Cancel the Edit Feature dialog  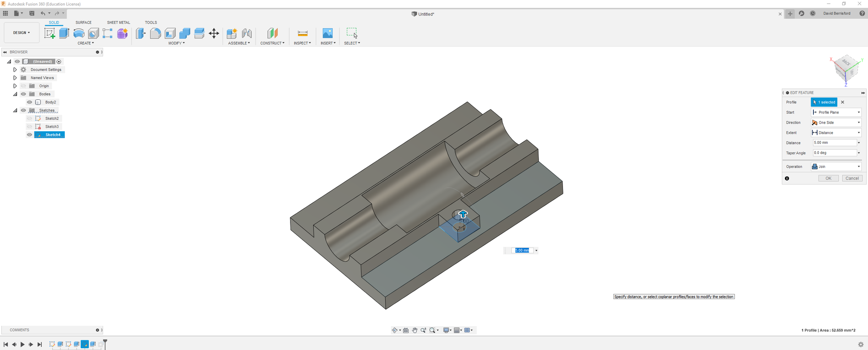(x=852, y=178)
